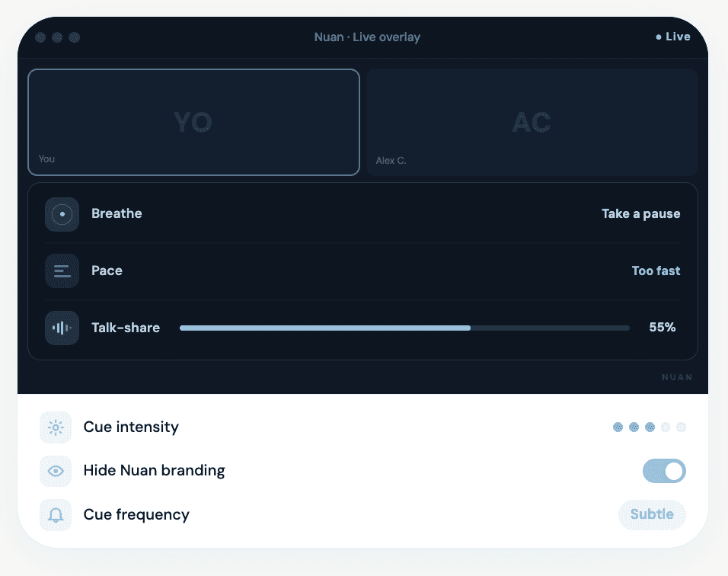Select the Breathe suggestion row
The height and width of the screenshot is (576, 728).
[x=363, y=214]
